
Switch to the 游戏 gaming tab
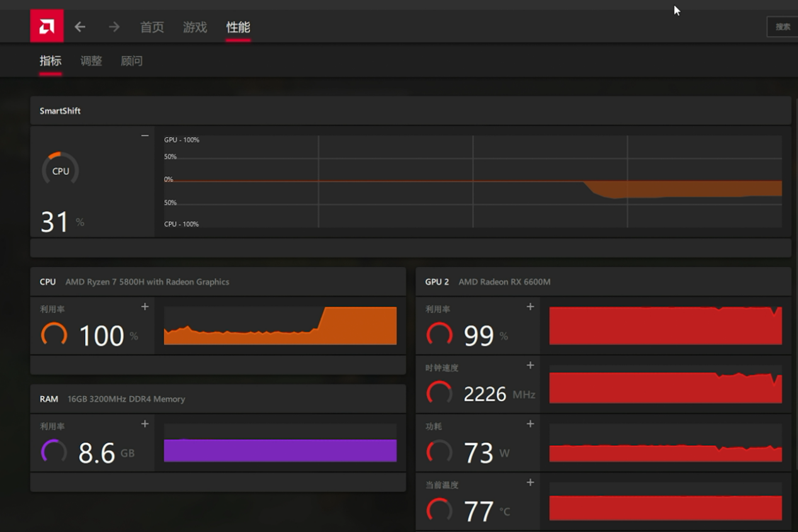click(x=195, y=27)
